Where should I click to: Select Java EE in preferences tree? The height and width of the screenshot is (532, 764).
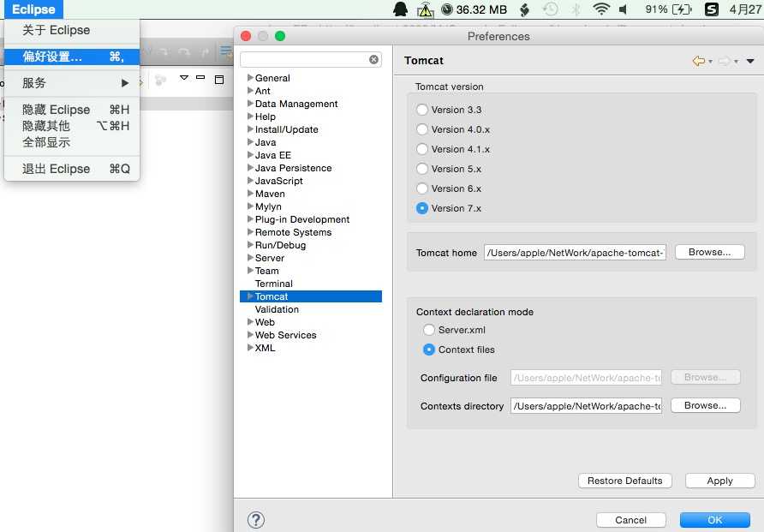[273, 155]
